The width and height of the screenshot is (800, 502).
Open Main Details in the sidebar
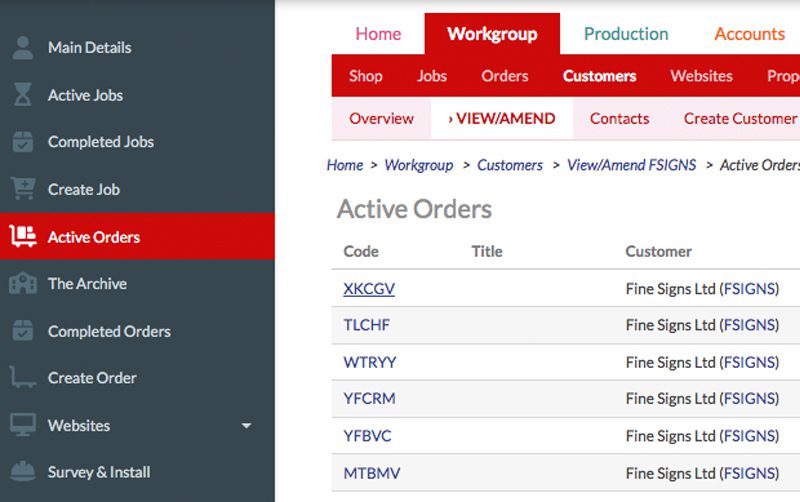click(x=90, y=47)
